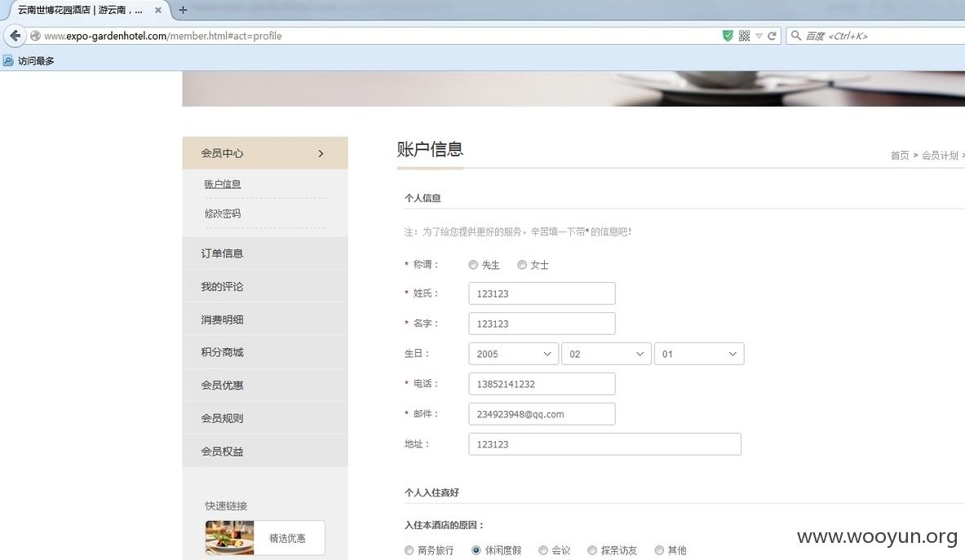
Task: Expand the 会员中心 sidebar section
Action: [x=264, y=153]
